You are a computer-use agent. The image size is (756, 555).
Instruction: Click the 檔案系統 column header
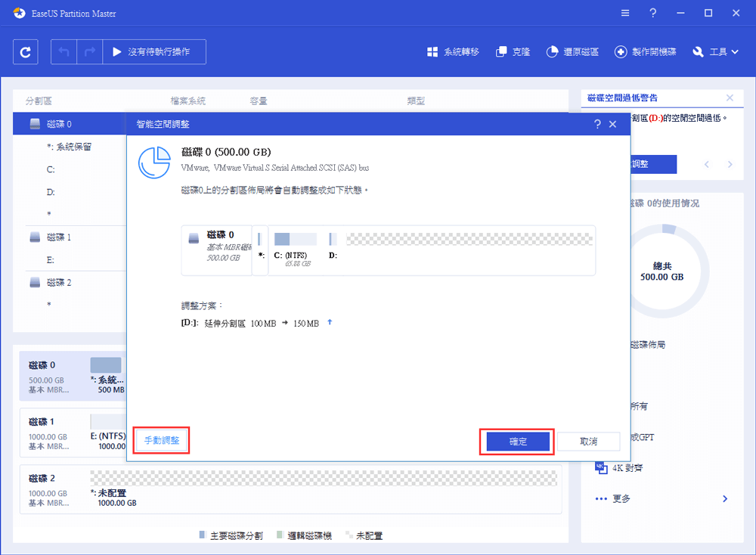point(188,101)
